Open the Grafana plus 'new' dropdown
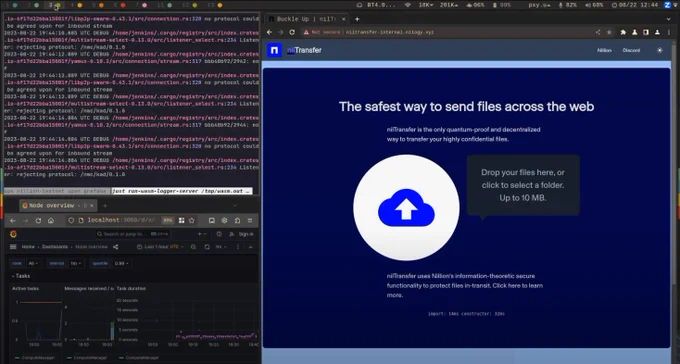Screen dimensions: 680x364 pyautogui.click(x=202, y=234)
